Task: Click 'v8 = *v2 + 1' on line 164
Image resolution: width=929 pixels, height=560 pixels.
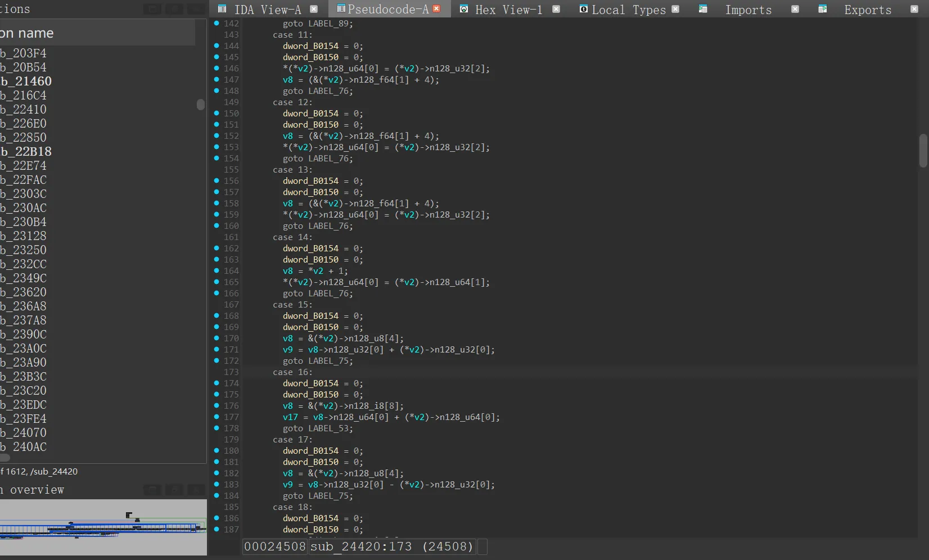Action: click(315, 271)
